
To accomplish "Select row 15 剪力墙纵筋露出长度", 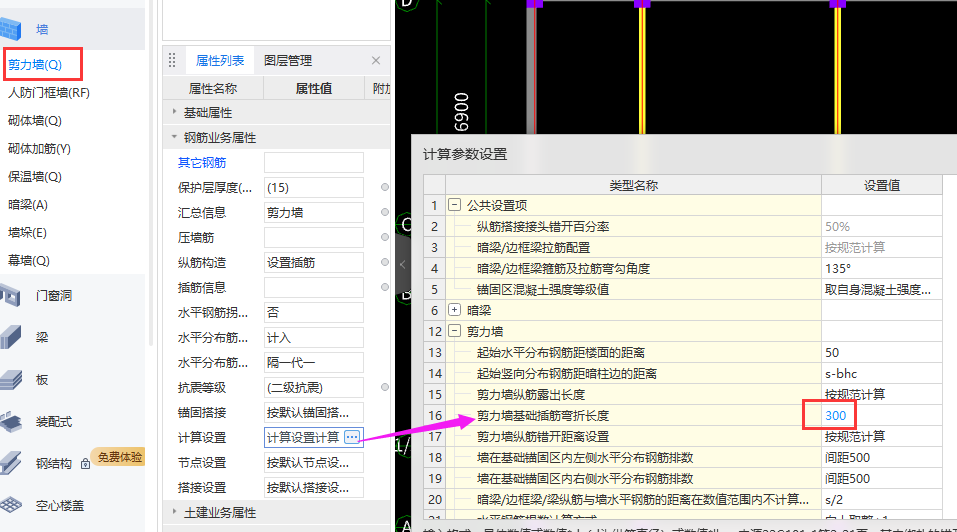I will (633, 395).
